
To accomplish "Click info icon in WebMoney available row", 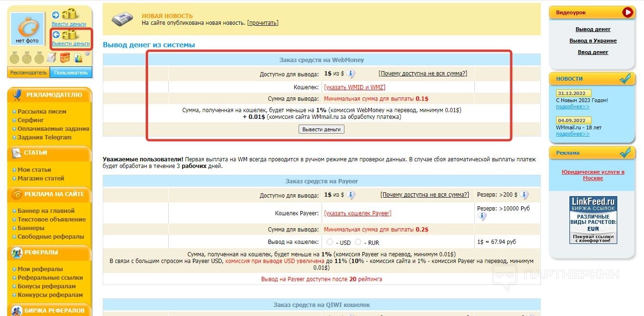I will click(351, 74).
